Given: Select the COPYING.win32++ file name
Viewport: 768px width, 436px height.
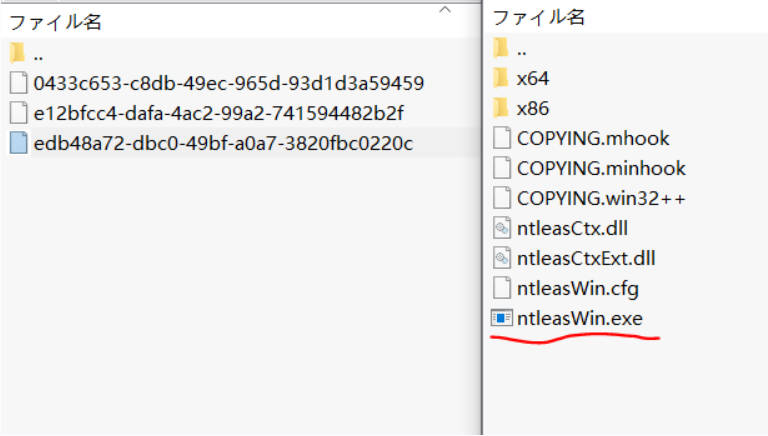Looking at the screenshot, I should click(x=601, y=198).
